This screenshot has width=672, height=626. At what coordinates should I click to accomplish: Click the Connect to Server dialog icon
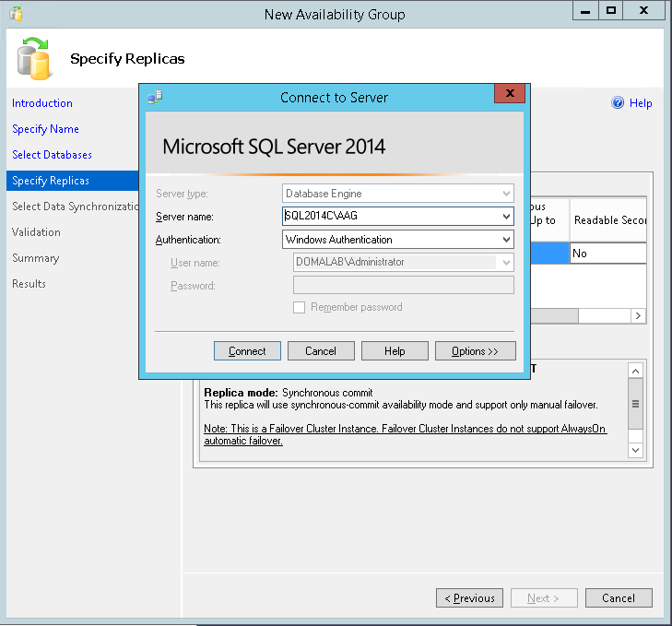(x=155, y=98)
